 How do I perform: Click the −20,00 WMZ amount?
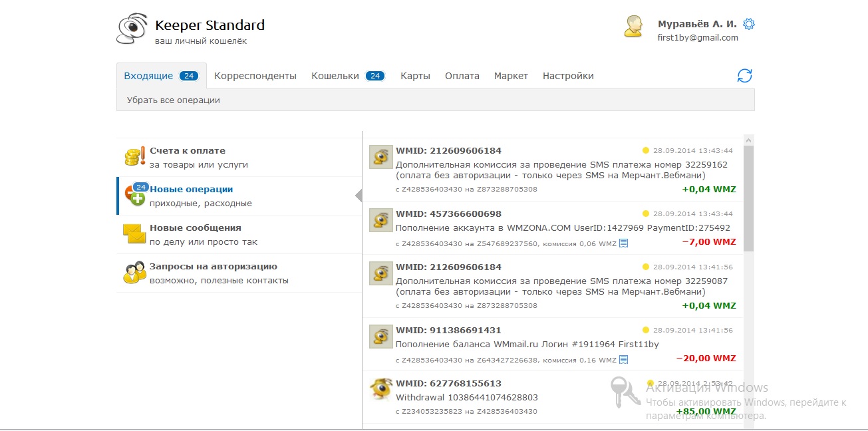tap(706, 359)
